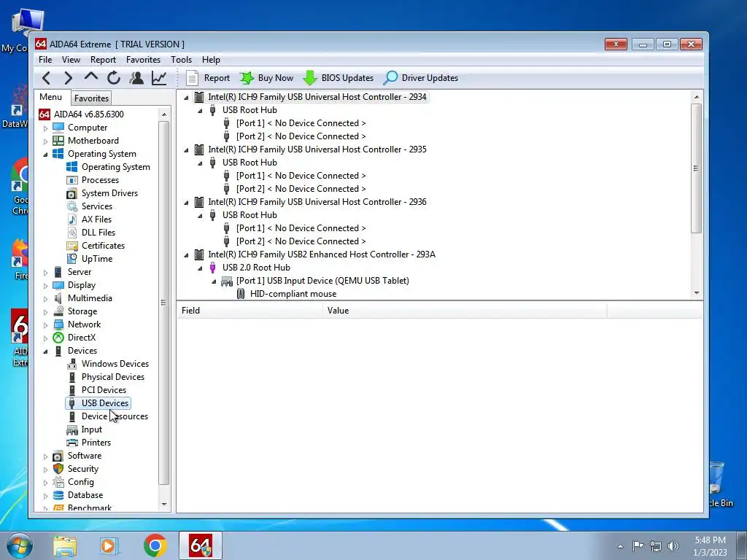
Task: Click the up-level arrow toolbar icon
Action: pos(91,77)
